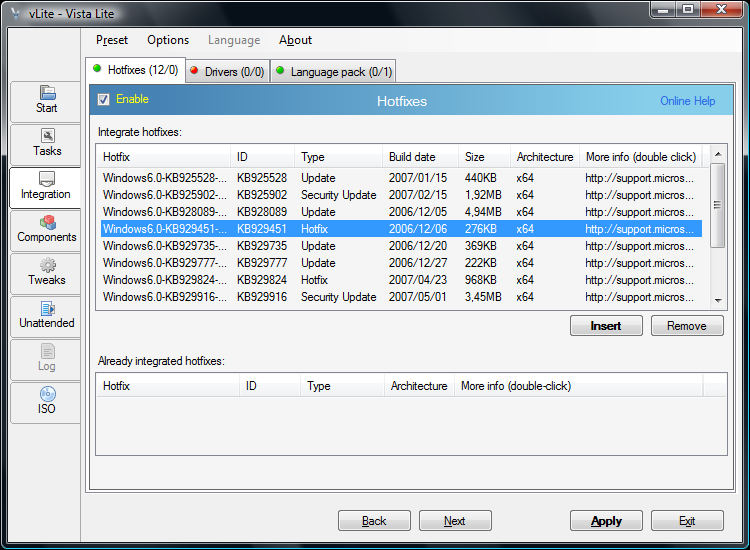This screenshot has height=550, width=750.
Task: Open the Tweaks section
Action: click(46, 273)
